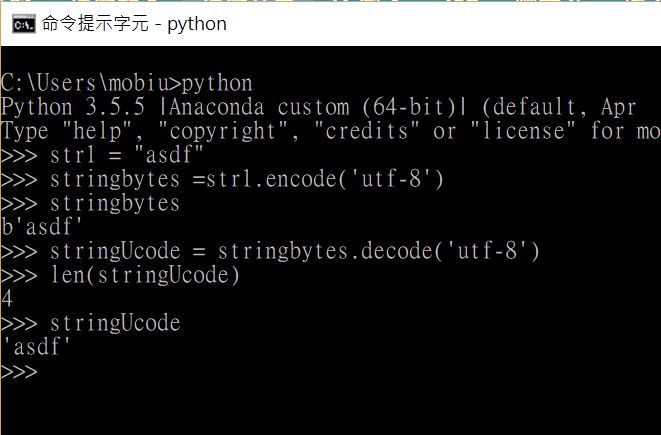Click the lone stringbytes command line
The height and width of the screenshot is (435, 661).
tap(91, 203)
